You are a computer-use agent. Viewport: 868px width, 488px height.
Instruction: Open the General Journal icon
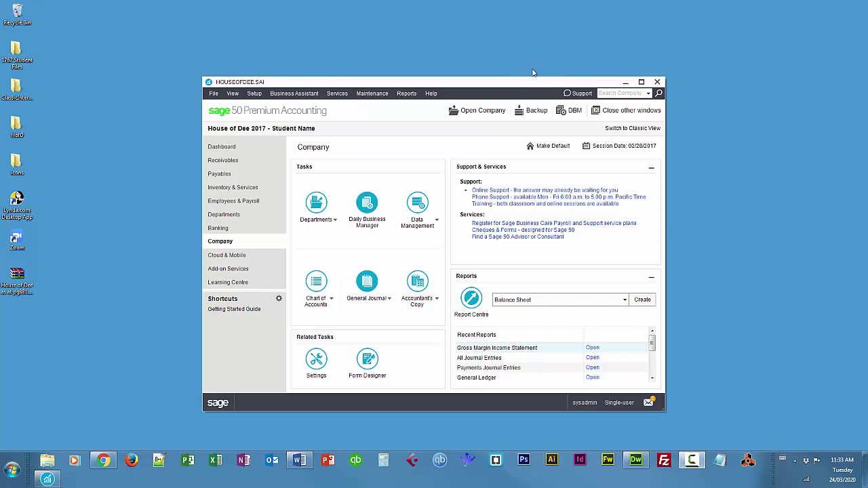tap(367, 281)
